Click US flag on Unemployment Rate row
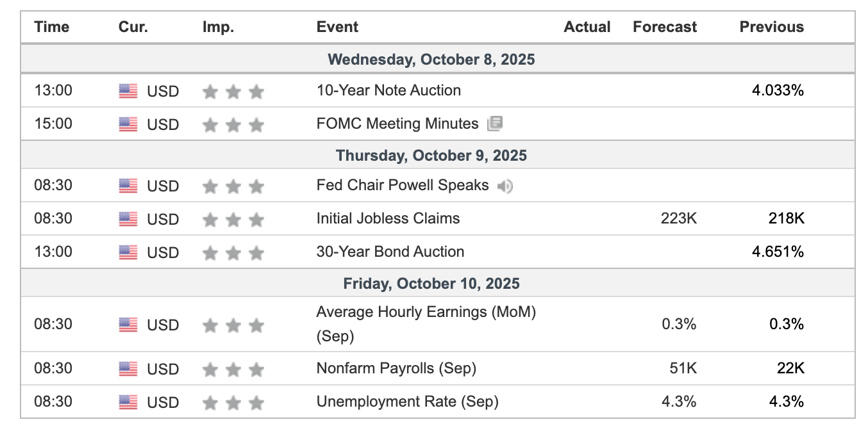This screenshot has width=868, height=438. [x=128, y=402]
